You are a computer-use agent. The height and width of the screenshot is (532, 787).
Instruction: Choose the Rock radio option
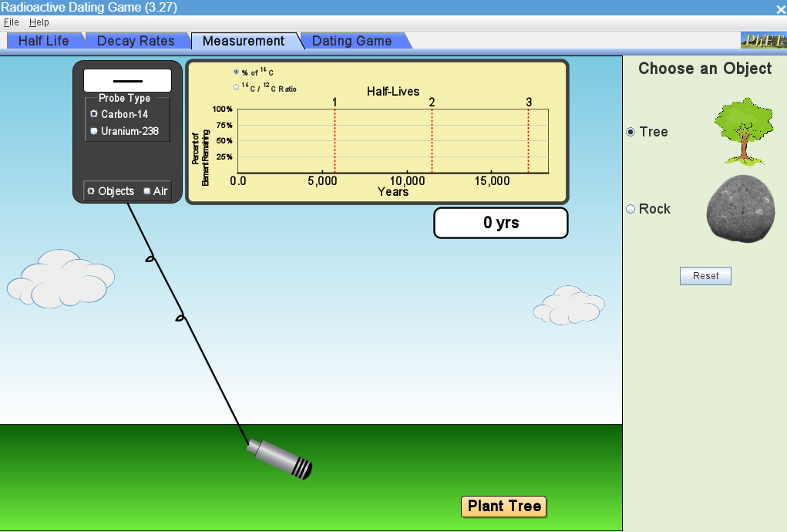(631, 209)
